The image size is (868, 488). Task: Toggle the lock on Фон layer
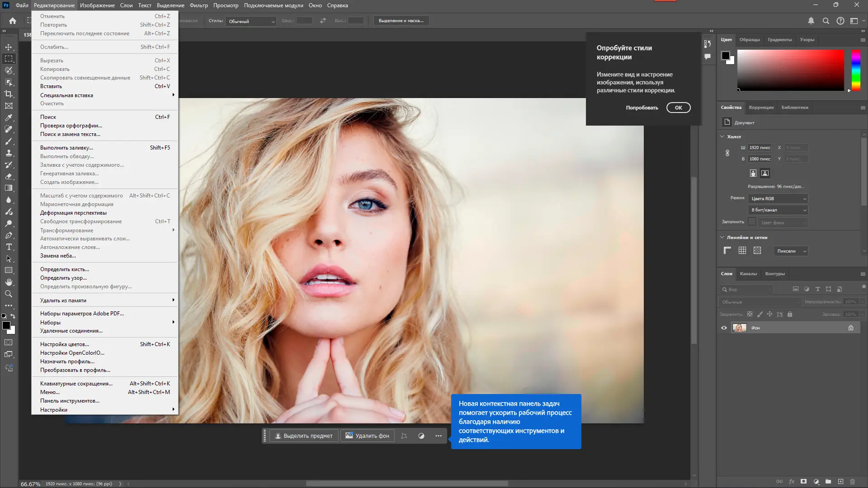(x=851, y=328)
